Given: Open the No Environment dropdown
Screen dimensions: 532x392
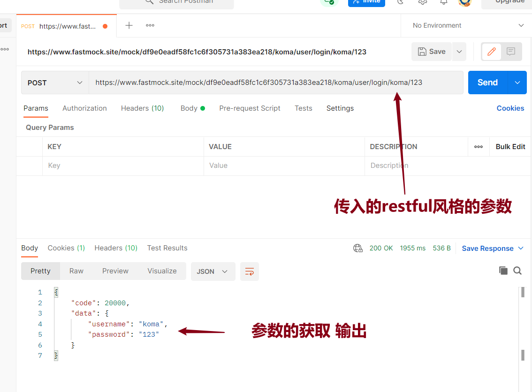Looking at the screenshot, I should coord(468,25).
